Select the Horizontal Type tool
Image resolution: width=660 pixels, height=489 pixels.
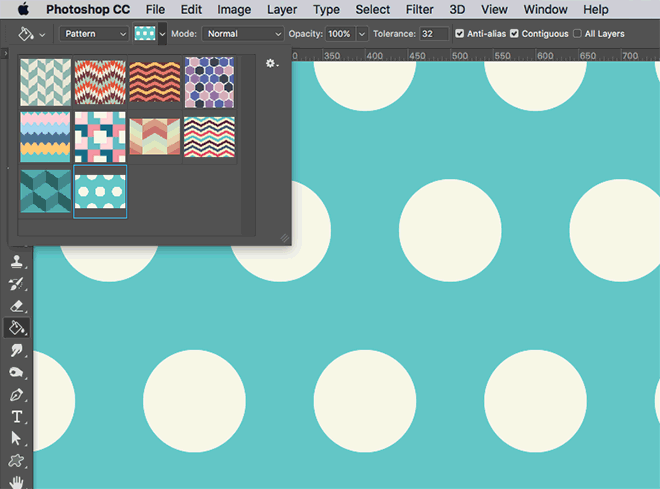(x=17, y=417)
